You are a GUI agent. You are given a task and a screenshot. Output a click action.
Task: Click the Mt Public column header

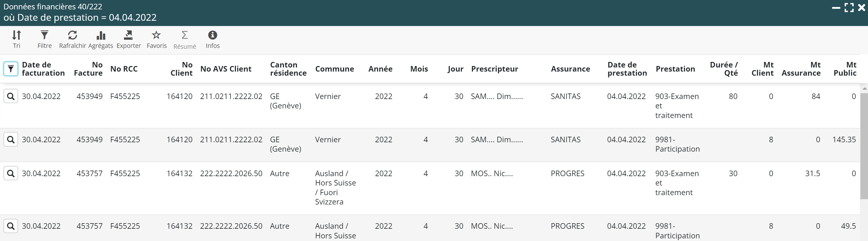coord(845,69)
